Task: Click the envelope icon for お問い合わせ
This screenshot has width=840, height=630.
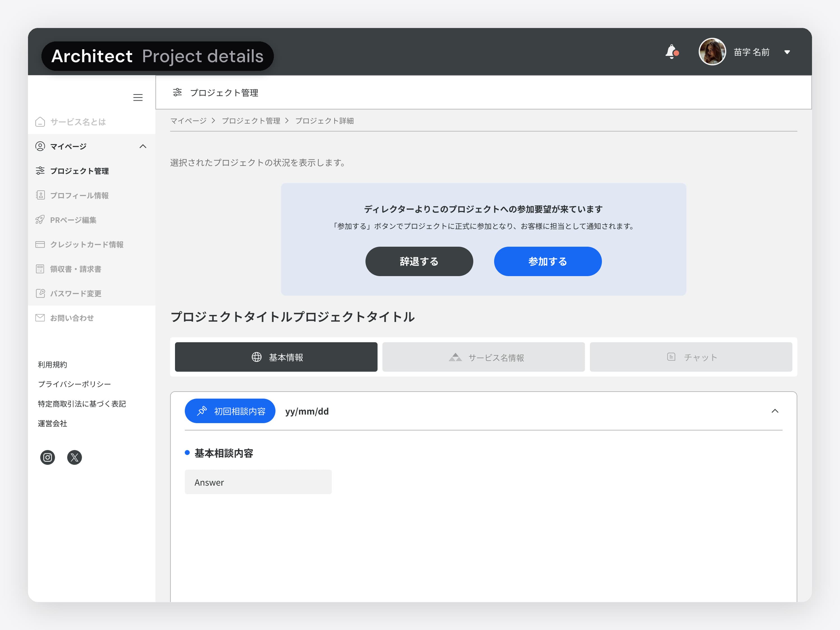Action: click(x=40, y=318)
